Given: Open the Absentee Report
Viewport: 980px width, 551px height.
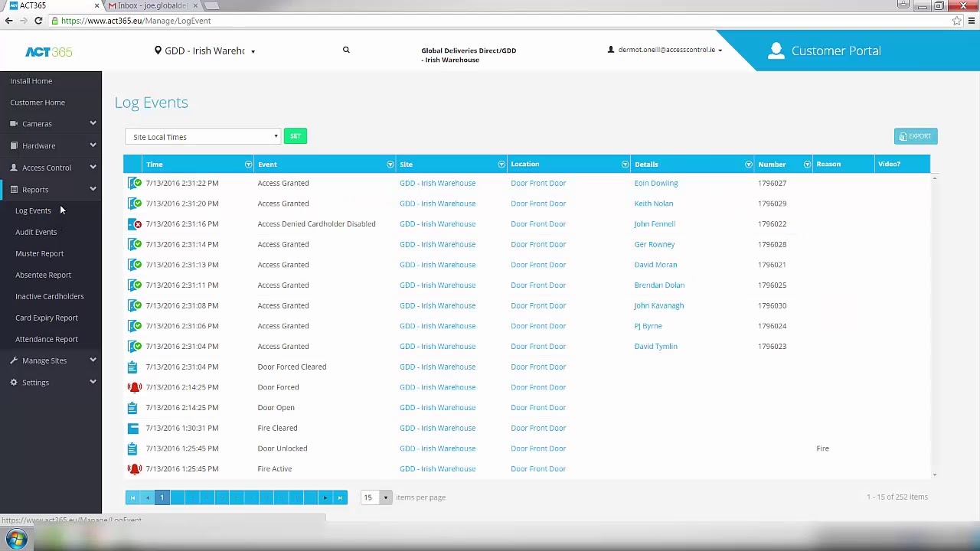Looking at the screenshot, I should [x=43, y=275].
